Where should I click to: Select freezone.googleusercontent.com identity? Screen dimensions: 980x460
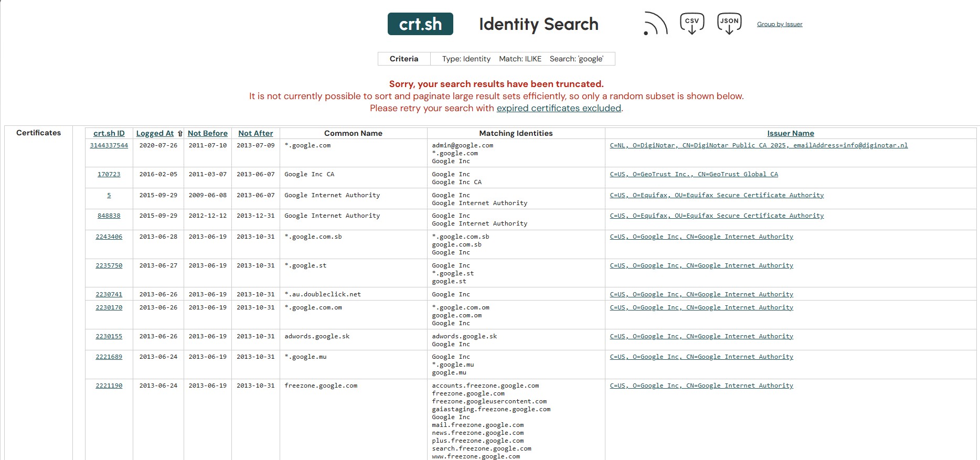(489, 401)
